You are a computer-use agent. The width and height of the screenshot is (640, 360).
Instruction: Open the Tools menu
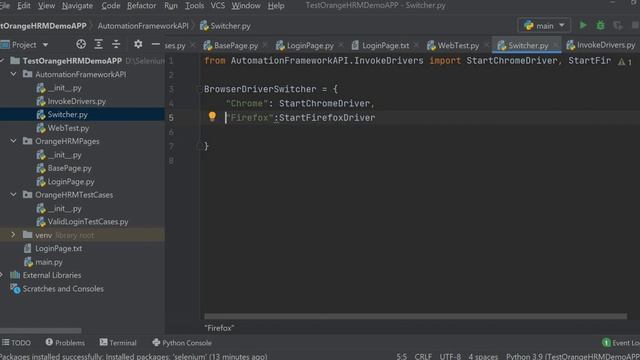click(x=194, y=5)
